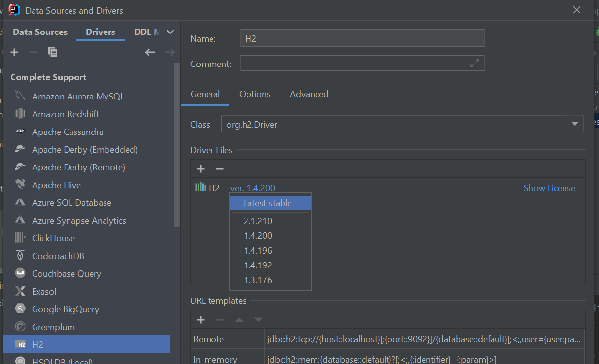Open the DDL Mappings tab
Viewport: 599px width, 364px height.
pyautogui.click(x=146, y=32)
